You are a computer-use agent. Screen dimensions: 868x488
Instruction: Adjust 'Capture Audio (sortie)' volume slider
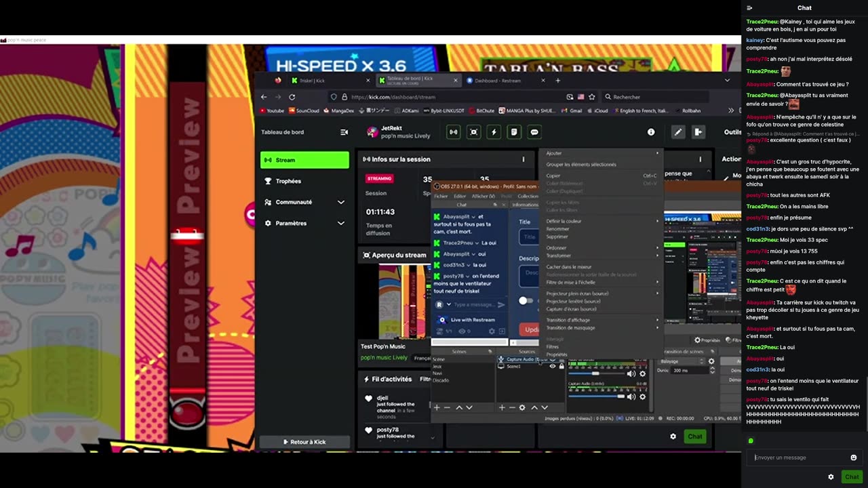point(597,396)
